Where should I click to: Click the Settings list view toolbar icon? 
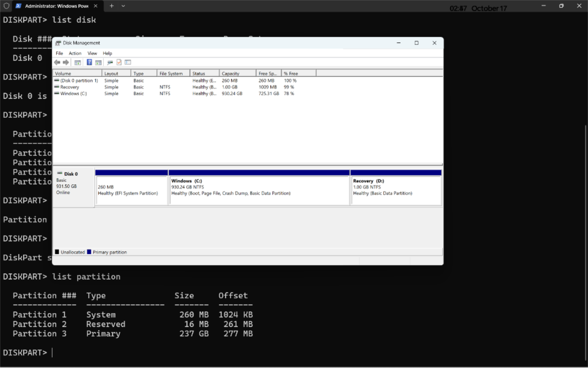tap(128, 63)
